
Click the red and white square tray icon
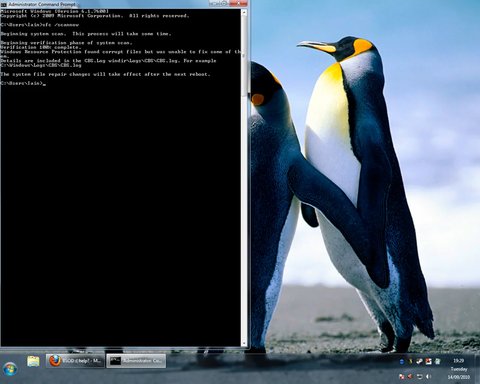pos(429,361)
